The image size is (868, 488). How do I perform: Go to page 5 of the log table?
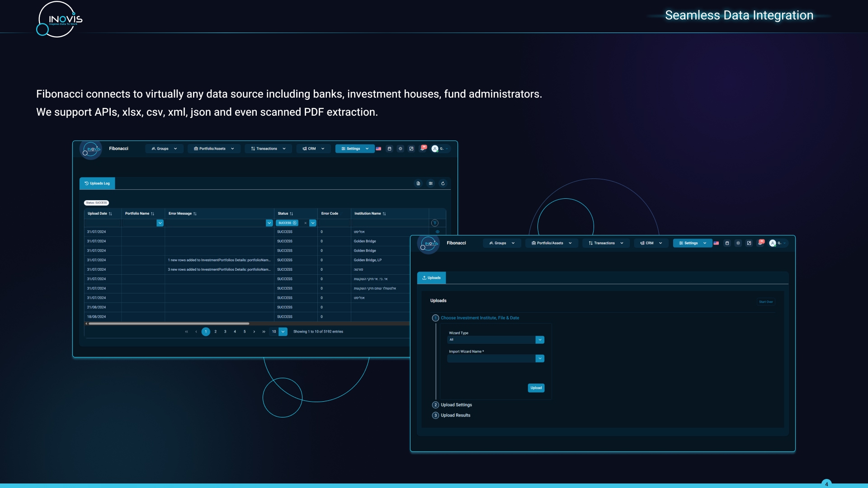click(245, 332)
